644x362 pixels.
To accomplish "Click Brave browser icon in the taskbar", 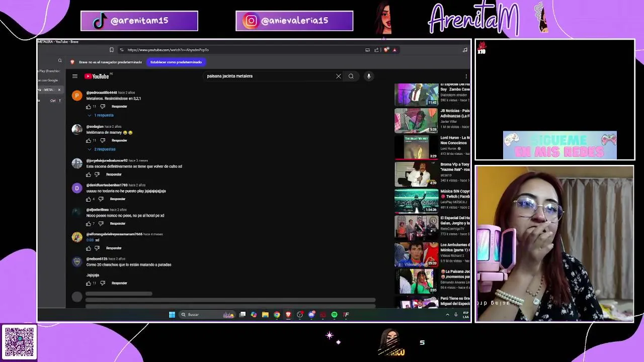I will pyautogui.click(x=288, y=315).
